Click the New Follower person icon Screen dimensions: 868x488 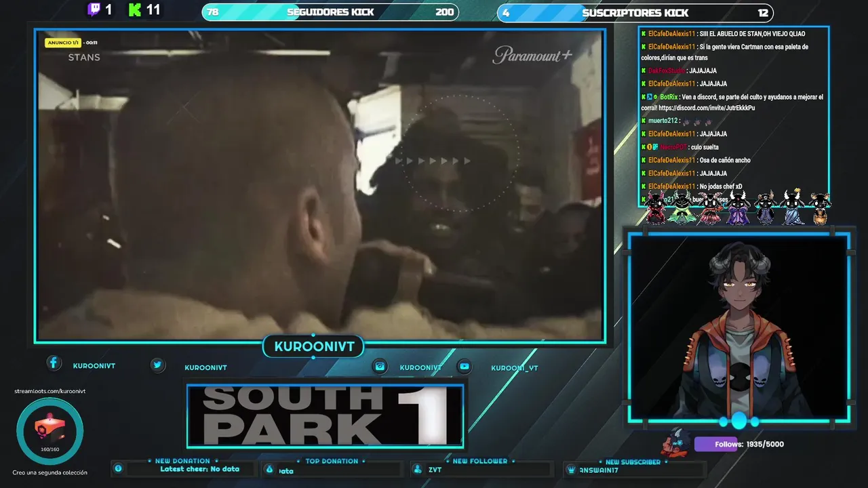click(419, 469)
